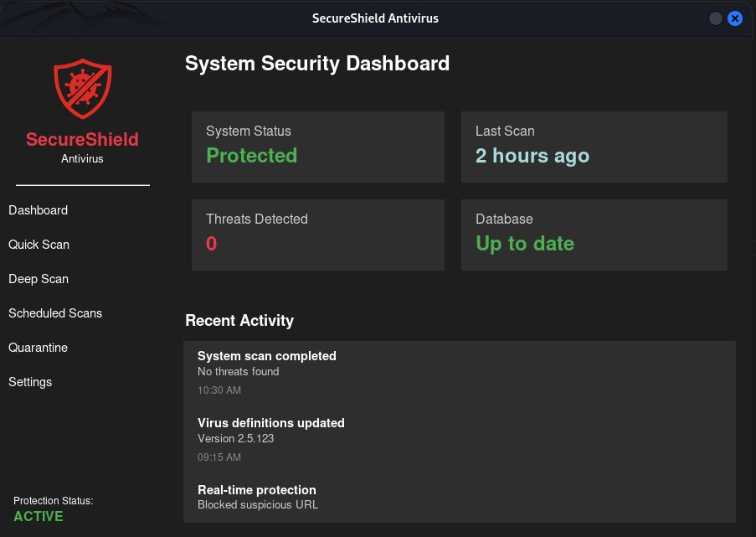Click the SecureShield brand name text
This screenshot has height=537, width=756.
click(82, 139)
